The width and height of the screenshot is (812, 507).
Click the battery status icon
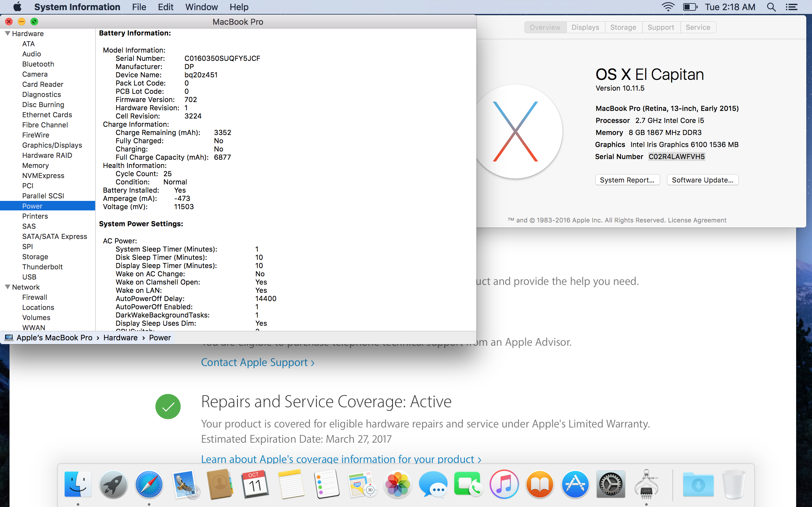tap(690, 7)
